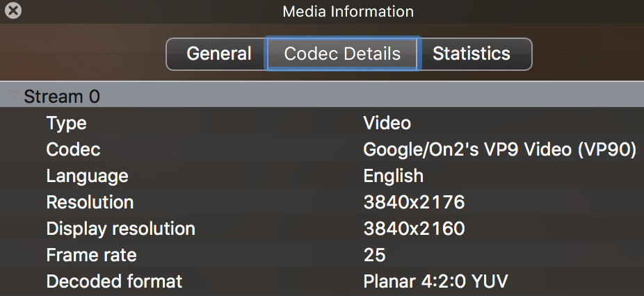Select the Stream 0 header row
The image size is (644, 296).
click(x=61, y=97)
